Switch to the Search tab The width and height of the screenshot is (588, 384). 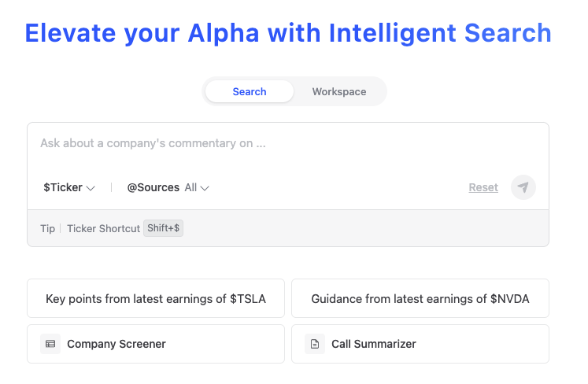[x=250, y=91]
